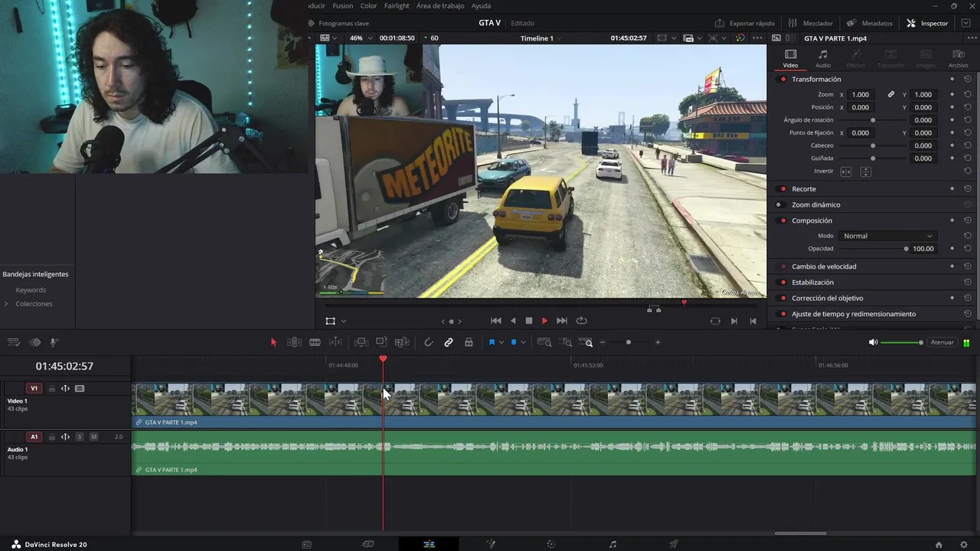This screenshot has height=551, width=980.
Task: Click Full extent zoom icon
Action: [544, 342]
